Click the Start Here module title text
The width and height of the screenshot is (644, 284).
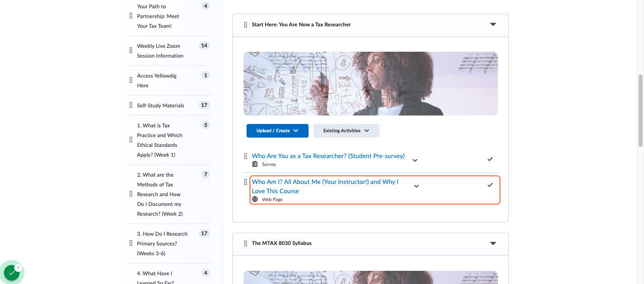[x=301, y=24]
